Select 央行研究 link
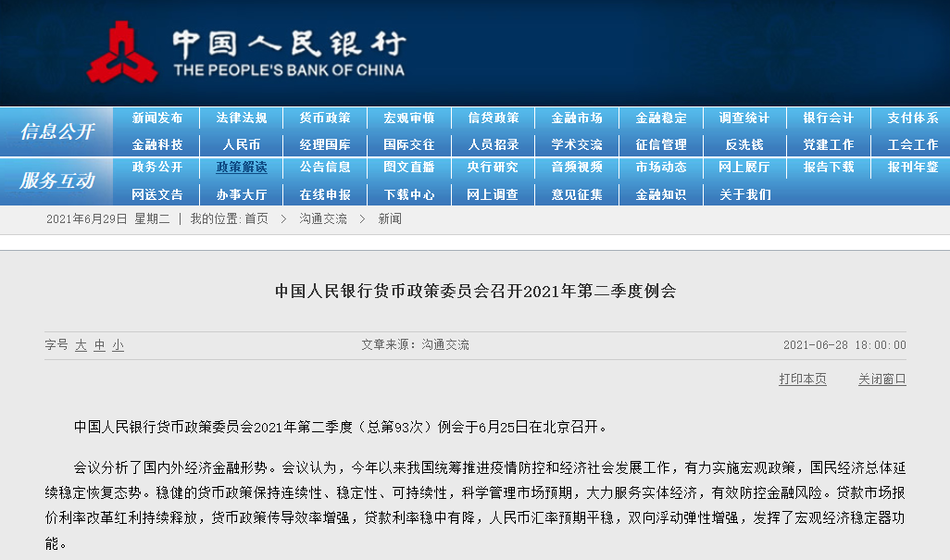The width and height of the screenshot is (950, 560). click(494, 168)
